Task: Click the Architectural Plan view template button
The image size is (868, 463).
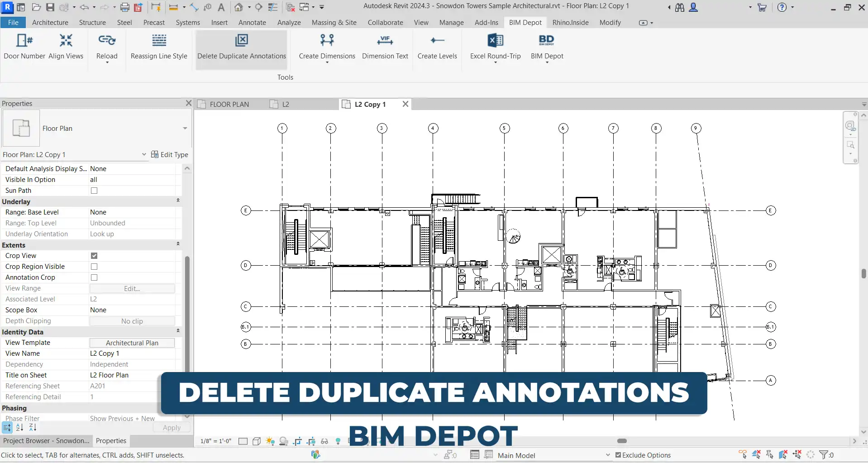Action: click(x=132, y=343)
